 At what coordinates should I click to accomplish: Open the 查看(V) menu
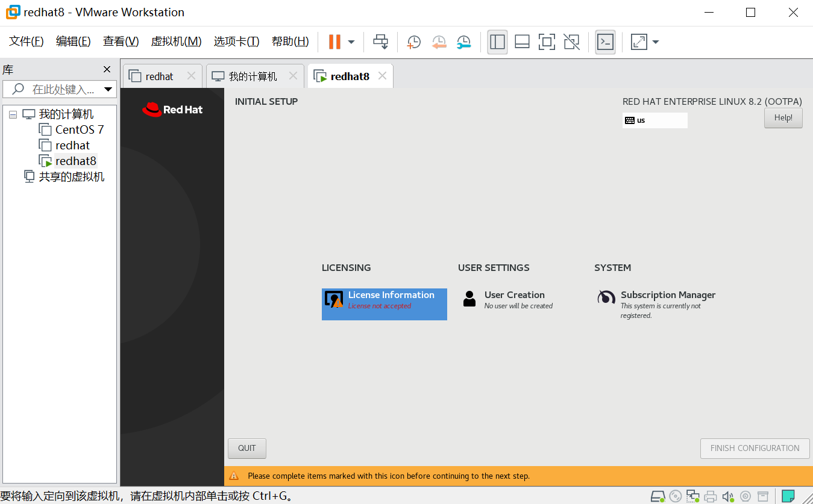[121, 41]
